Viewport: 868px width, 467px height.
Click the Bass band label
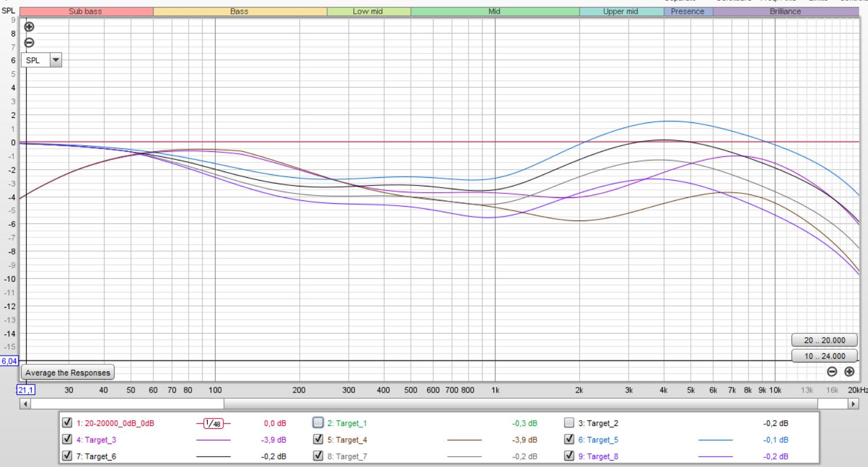click(x=240, y=11)
